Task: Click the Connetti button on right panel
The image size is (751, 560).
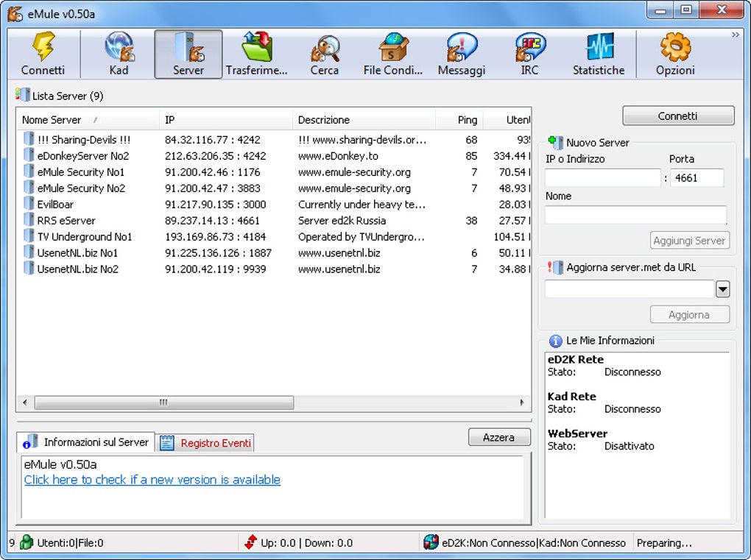Action: click(678, 116)
